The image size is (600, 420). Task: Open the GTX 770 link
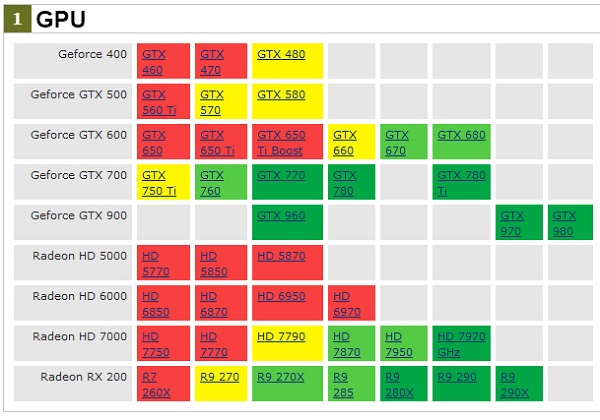point(281,175)
